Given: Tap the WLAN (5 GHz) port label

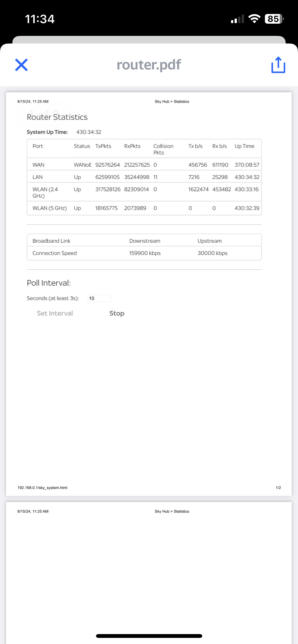Looking at the screenshot, I should coord(49,208).
